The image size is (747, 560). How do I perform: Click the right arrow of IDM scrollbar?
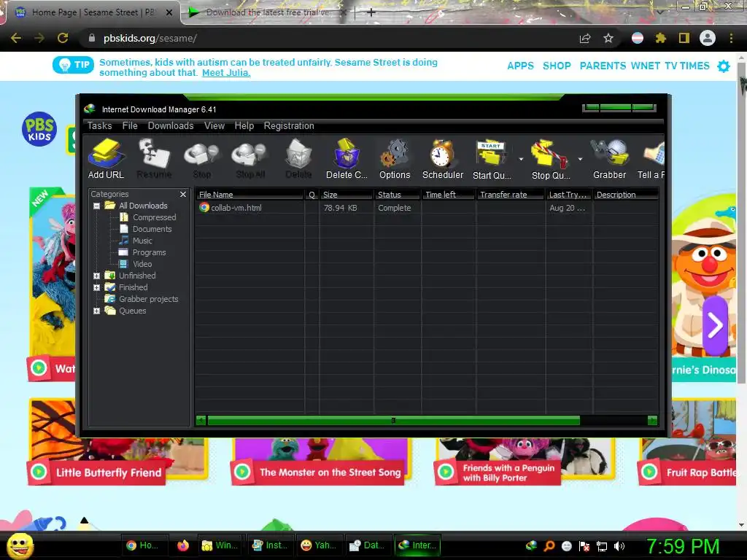pos(652,420)
